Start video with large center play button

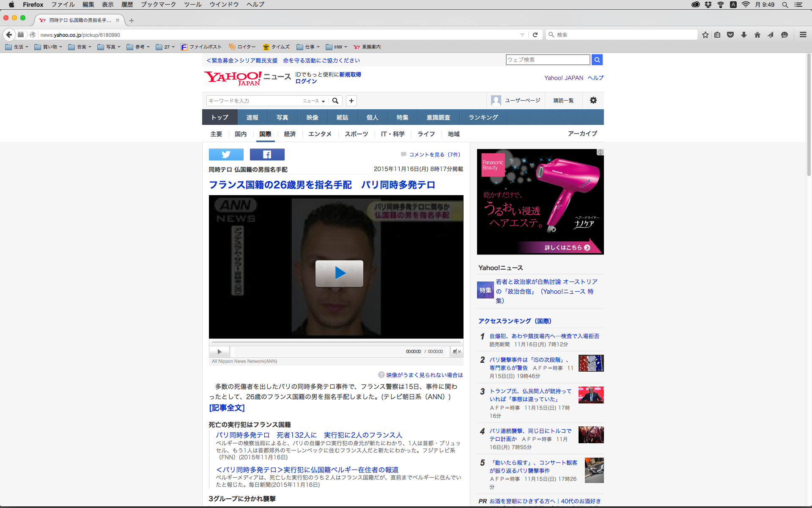point(339,273)
